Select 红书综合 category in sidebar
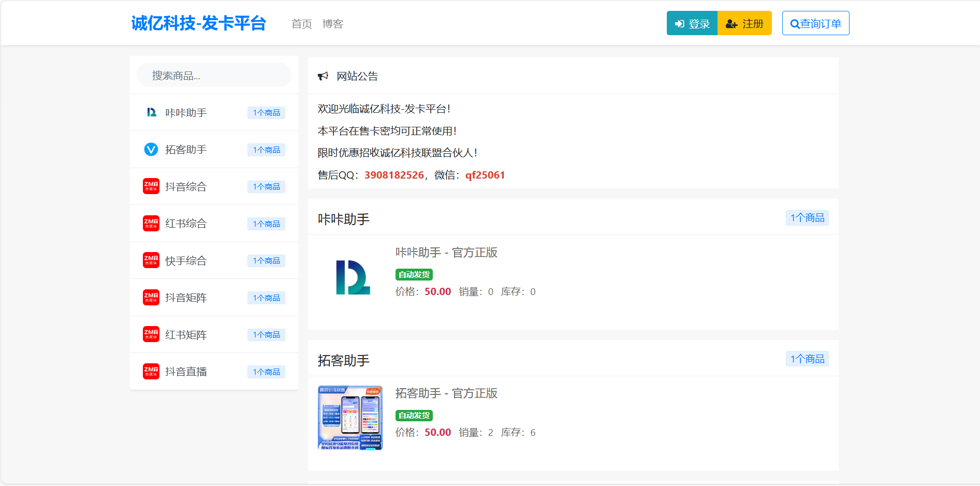The height and width of the screenshot is (486, 980). coord(214,224)
